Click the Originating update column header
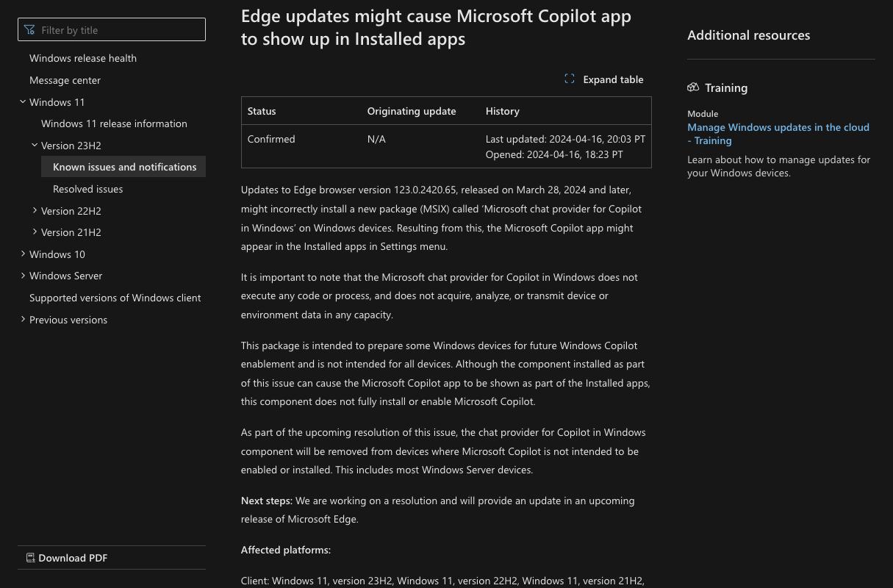Image resolution: width=893 pixels, height=588 pixels. pos(412,111)
